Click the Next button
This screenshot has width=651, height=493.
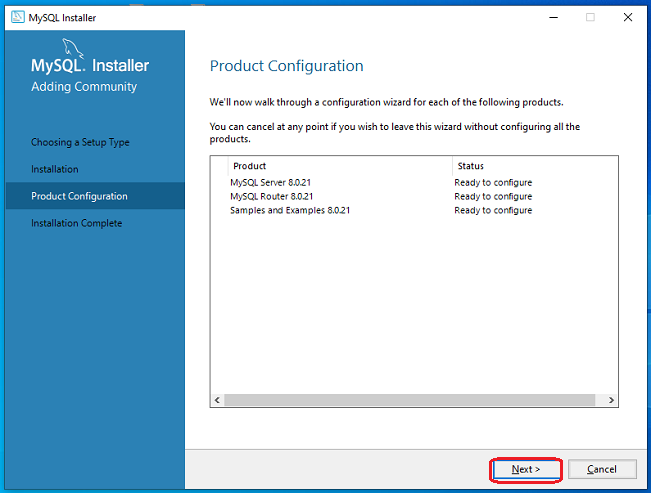[526, 469]
